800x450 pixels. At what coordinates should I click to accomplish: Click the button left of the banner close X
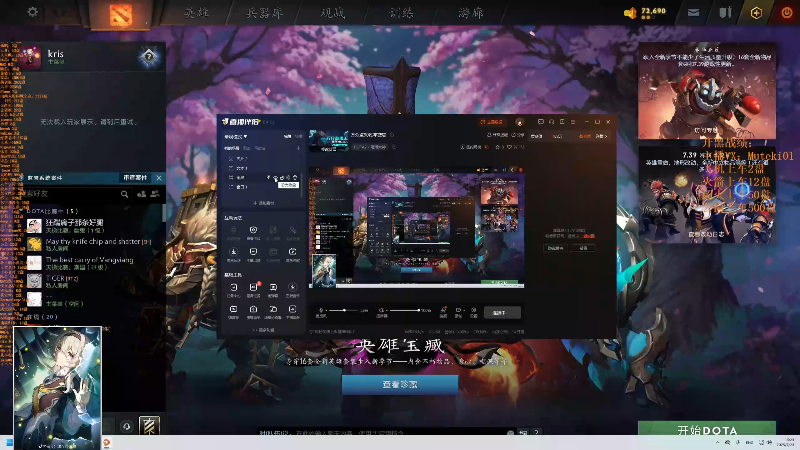coord(135,178)
